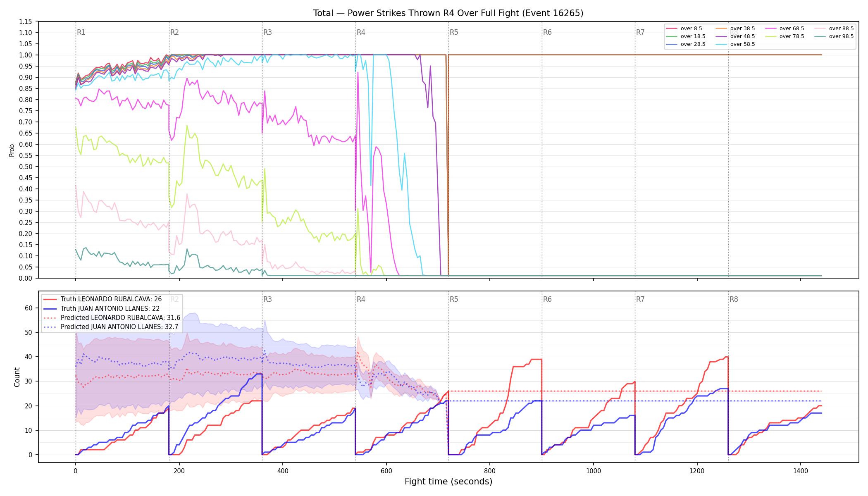
Task: Click the 'Truth JUAN ANTONIO LLANES: 22' legend entry
Action: click(x=102, y=308)
